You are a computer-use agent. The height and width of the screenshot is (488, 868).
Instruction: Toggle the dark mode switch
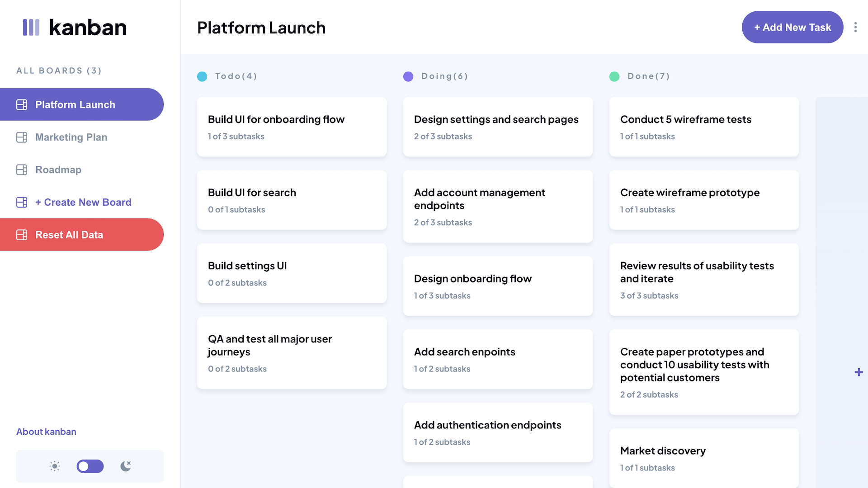click(90, 466)
